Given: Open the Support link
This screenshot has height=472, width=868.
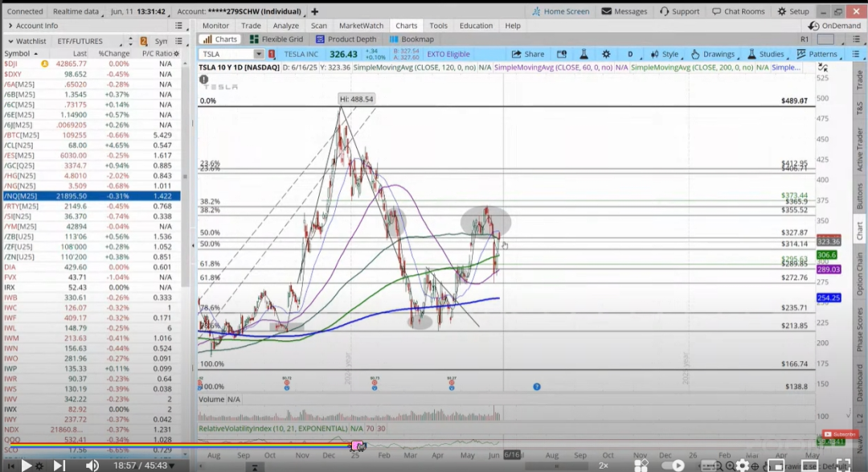Looking at the screenshot, I should [679, 11].
